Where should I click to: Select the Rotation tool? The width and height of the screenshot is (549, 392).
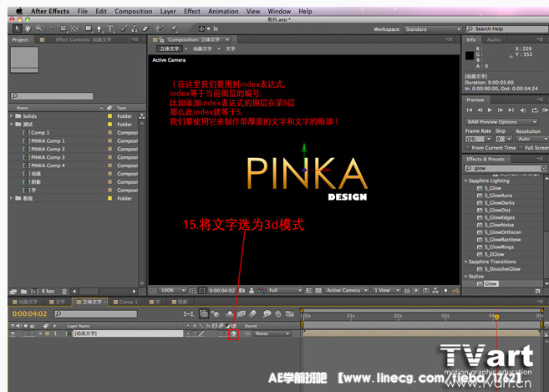[x=53, y=28]
